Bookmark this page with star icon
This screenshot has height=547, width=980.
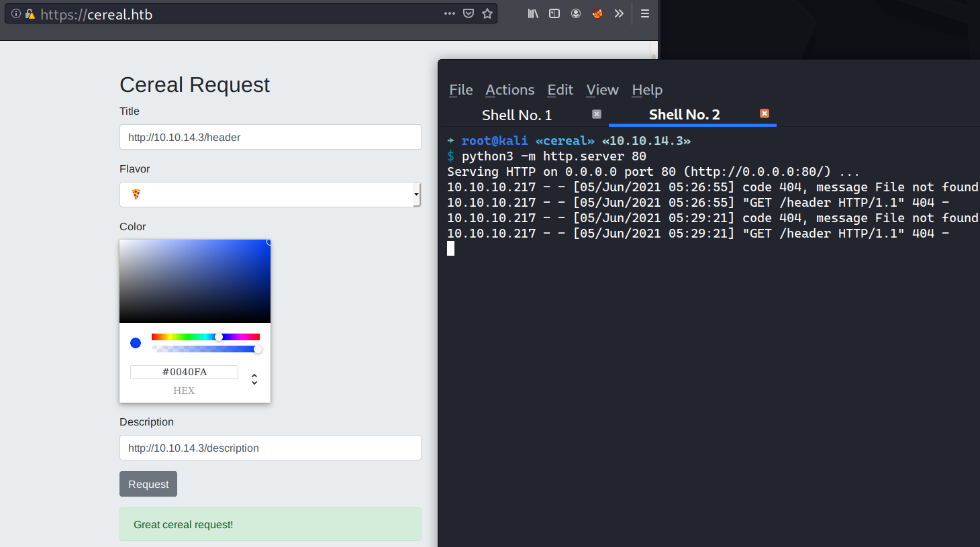coord(487,13)
